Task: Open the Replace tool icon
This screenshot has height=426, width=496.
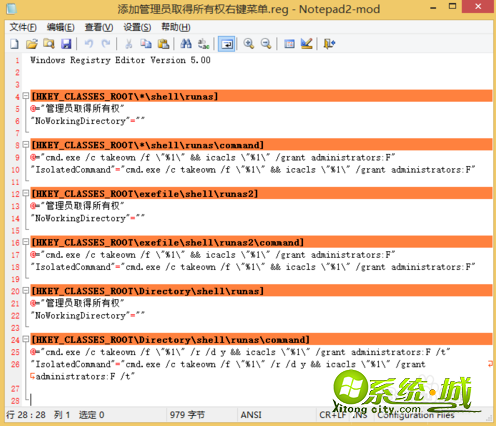Action: pos(203,44)
